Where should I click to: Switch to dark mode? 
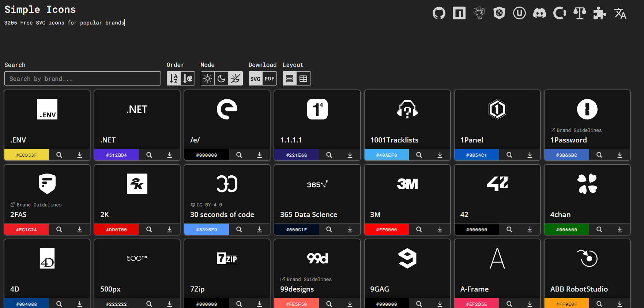[x=221, y=79]
